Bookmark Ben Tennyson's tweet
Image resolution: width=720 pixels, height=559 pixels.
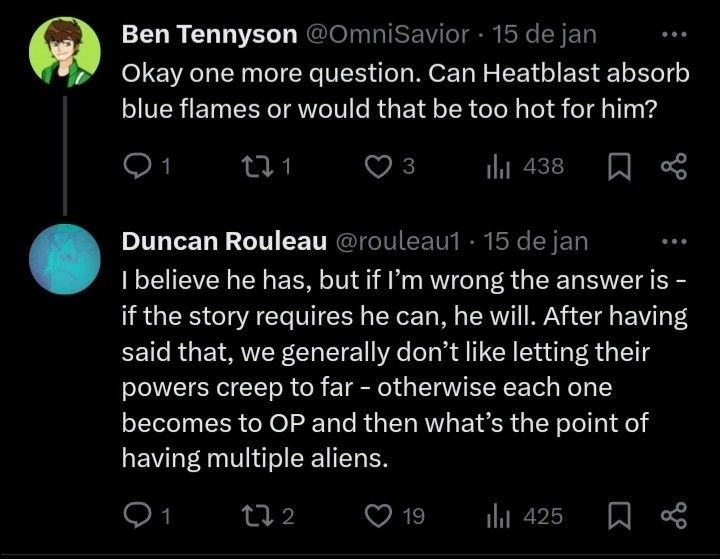[618, 167]
